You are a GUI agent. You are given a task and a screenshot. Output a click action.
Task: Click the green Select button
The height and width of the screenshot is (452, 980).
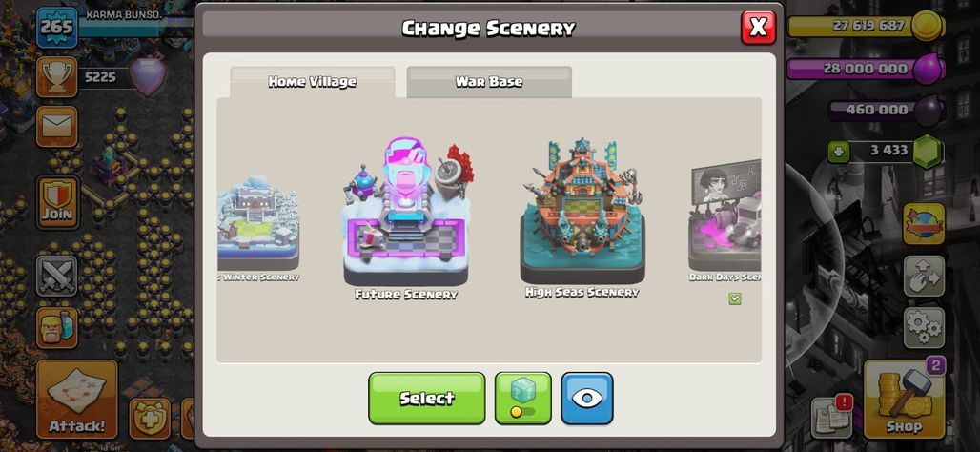point(427,399)
